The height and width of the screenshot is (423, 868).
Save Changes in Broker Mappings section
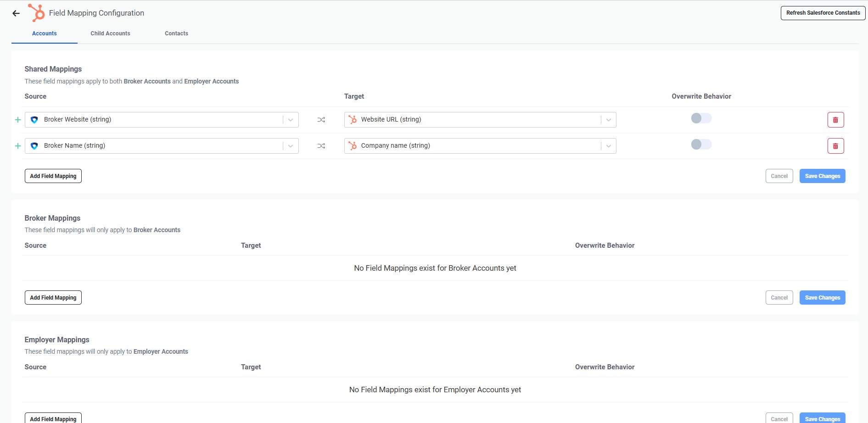click(823, 298)
